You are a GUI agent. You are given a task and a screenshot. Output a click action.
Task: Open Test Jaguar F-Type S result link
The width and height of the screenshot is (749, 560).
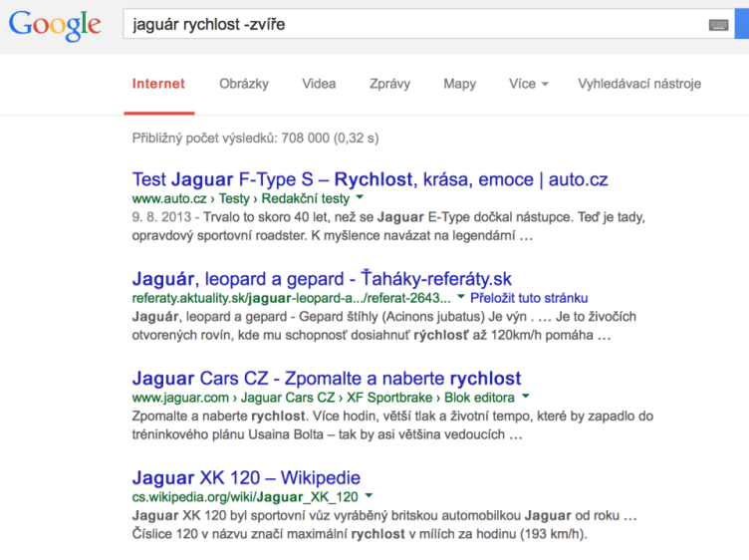(370, 179)
